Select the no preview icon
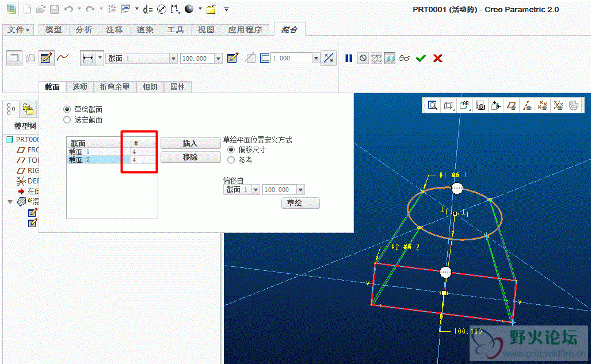This screenshot has width=591, height=364. click(x=363, y=58)
